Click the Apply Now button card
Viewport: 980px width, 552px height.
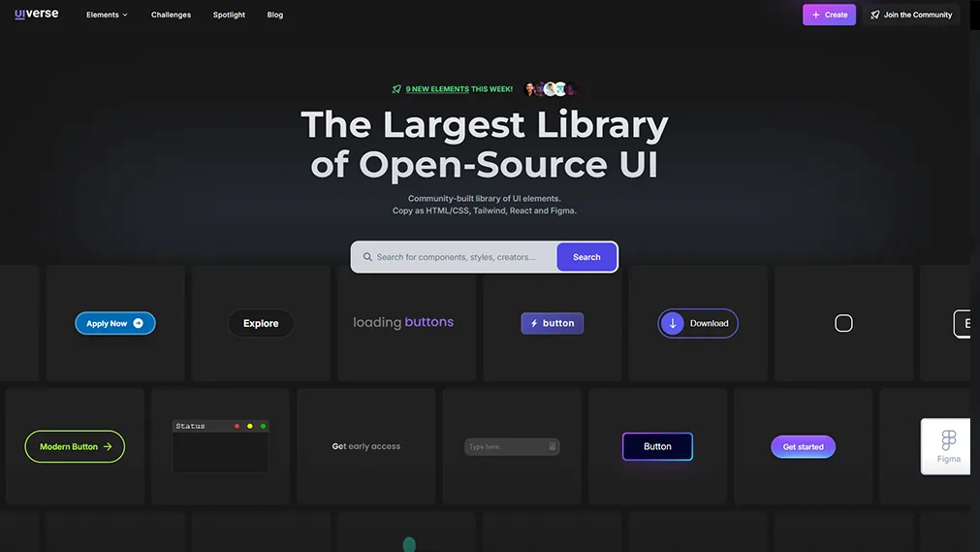(x=115, y=323)
